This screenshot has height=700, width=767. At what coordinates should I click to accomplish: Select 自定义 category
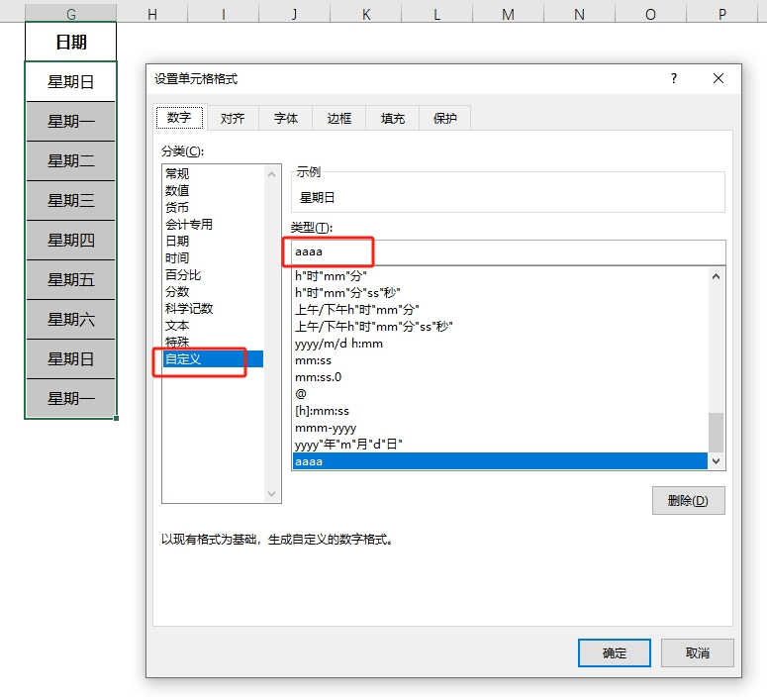coord(213,358)
